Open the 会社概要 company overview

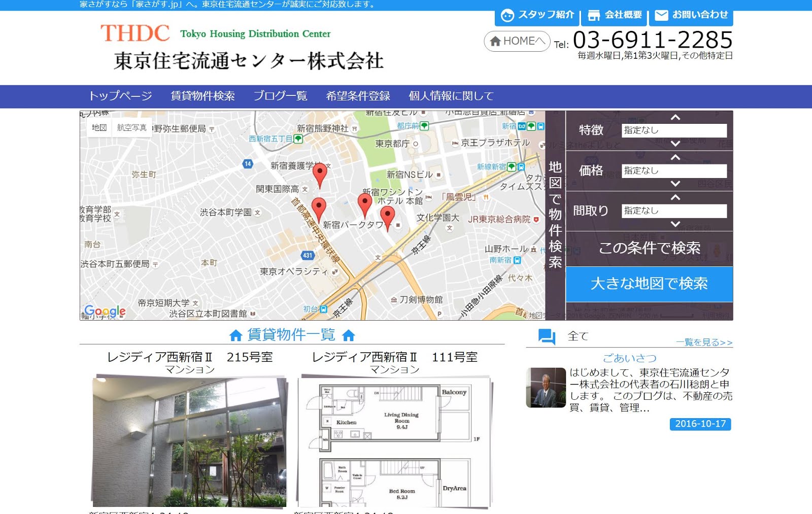click(615, 16)
